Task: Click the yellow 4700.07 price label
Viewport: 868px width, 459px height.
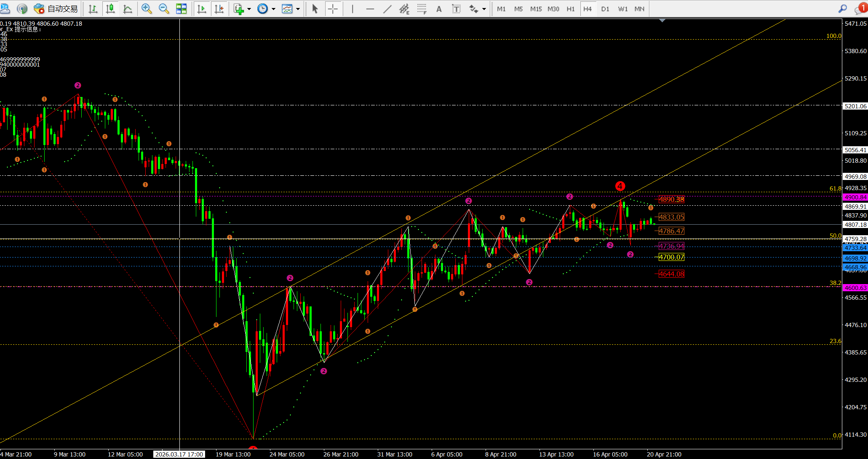Action: [x=671, y=257]
